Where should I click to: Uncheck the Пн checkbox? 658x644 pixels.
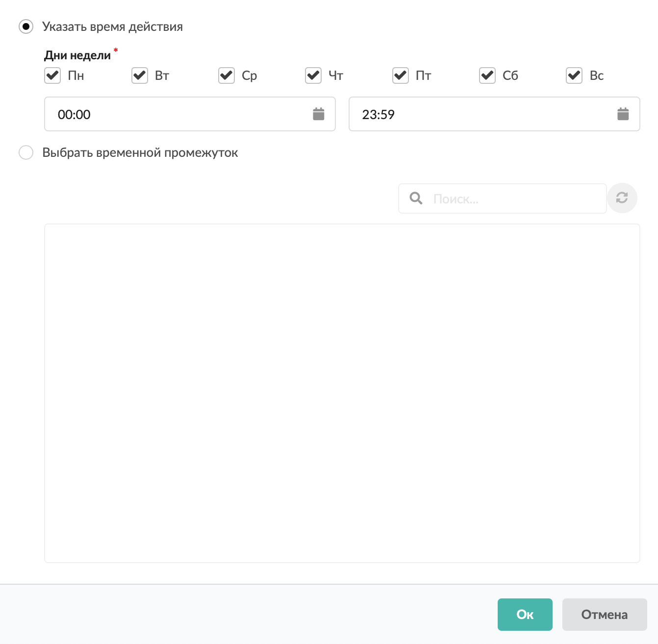pyautogui.click(x=52, y=75)
